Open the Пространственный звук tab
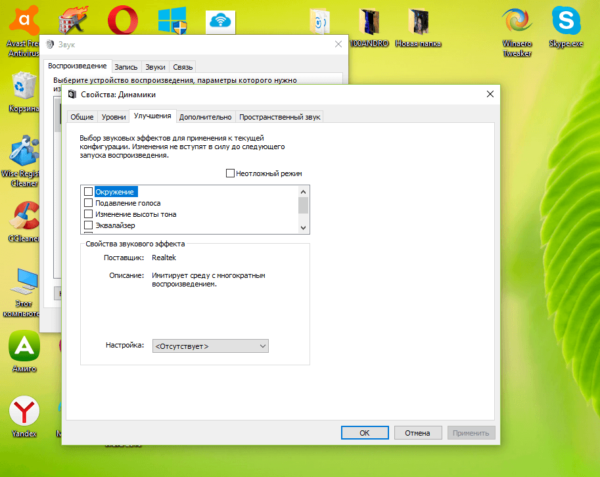This screenshot has width=600, height=477. 280,117
